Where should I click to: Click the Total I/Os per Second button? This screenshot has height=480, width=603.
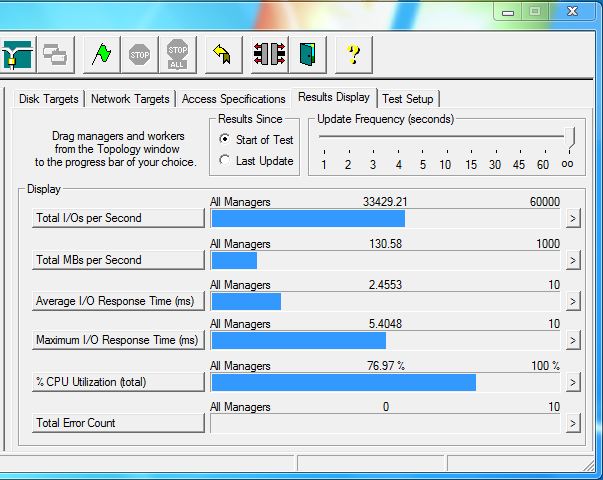118,218
